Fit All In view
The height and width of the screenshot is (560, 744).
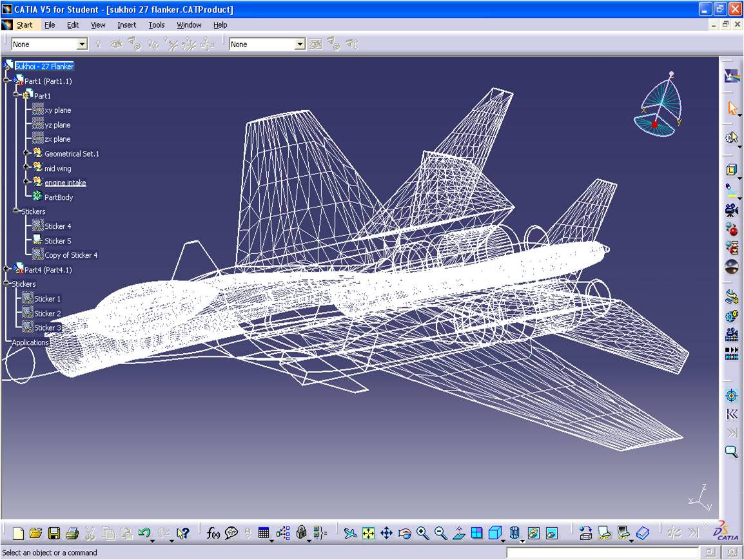[x=369, y=534]
